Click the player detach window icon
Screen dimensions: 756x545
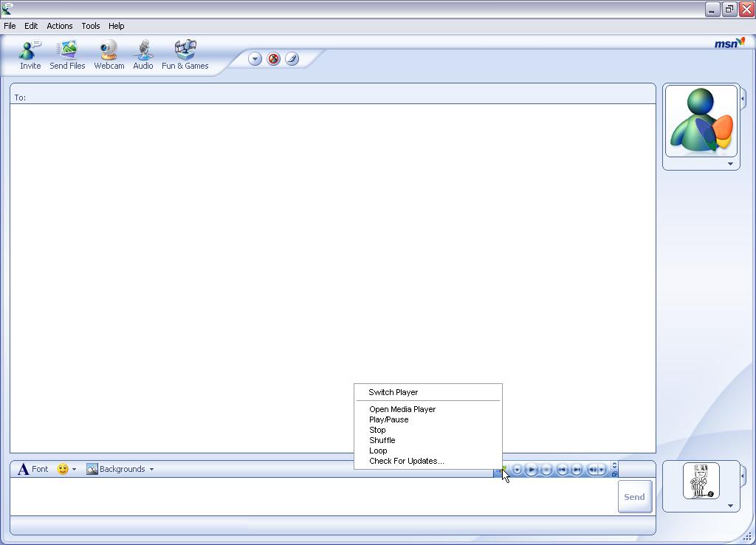614,473
